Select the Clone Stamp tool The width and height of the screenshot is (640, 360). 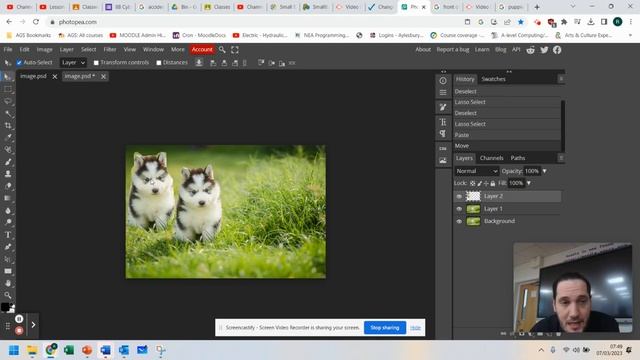(7, 174)
